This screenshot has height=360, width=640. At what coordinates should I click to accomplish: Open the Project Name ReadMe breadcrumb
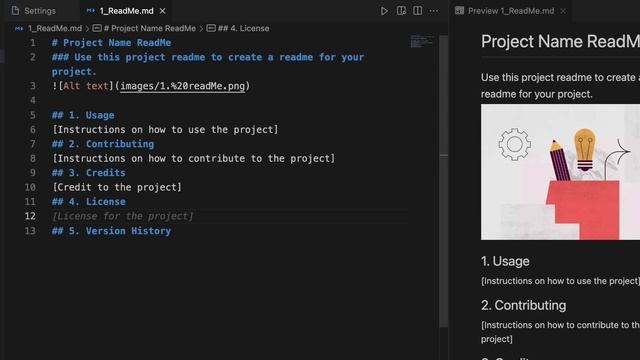[144, 29]
